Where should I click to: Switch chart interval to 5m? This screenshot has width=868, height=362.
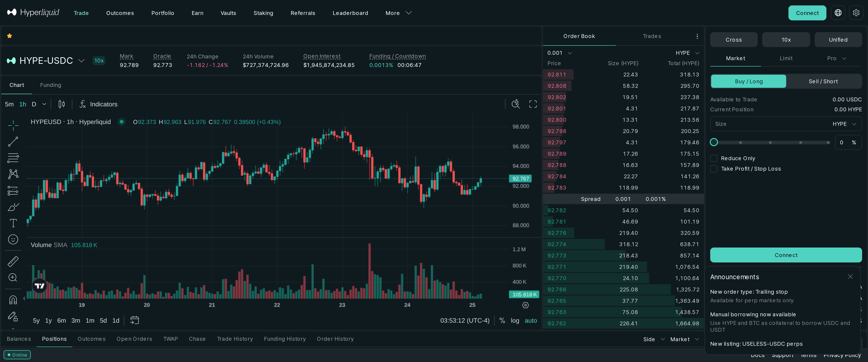click(9, 104)
